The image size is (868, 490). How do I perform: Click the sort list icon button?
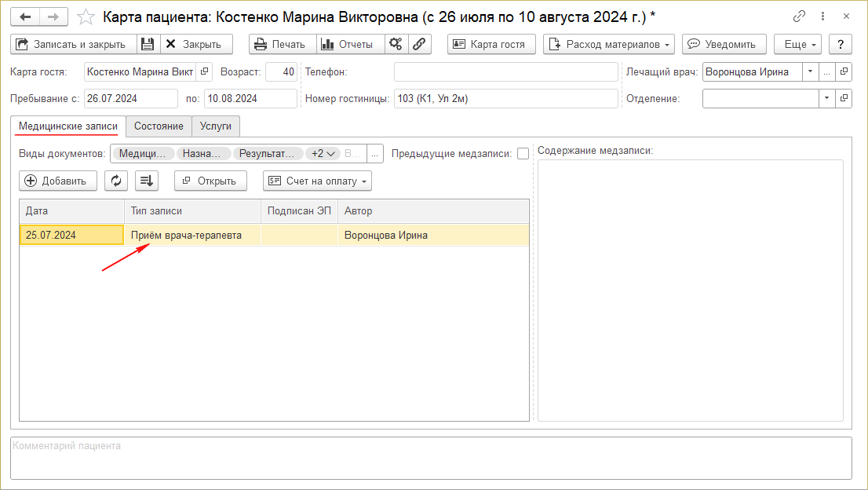pyautogui.click(x=147, y=181)
